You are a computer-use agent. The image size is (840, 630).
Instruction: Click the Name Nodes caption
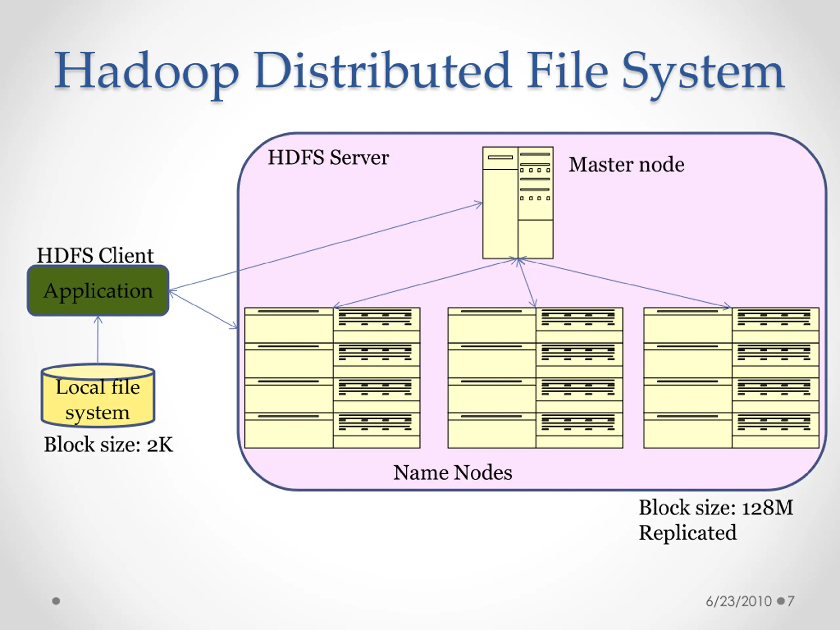tap(453, 472)
